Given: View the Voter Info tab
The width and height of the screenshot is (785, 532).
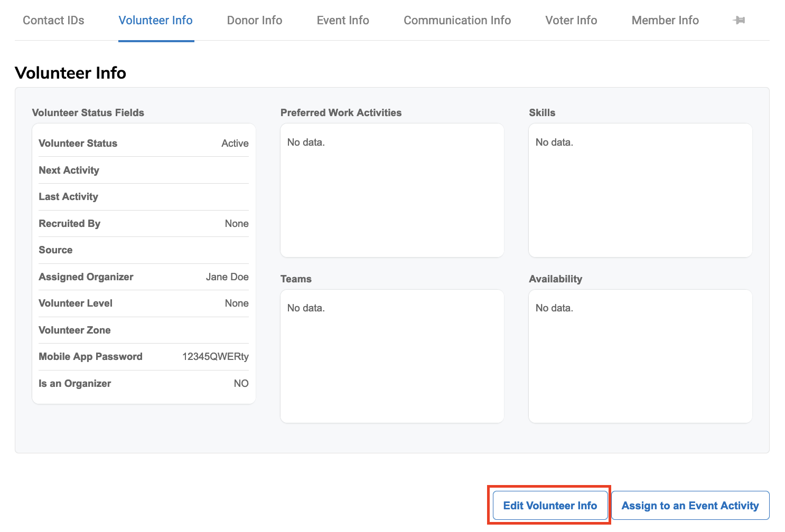Looking at the screenshot, I should (x=571, y=20).
